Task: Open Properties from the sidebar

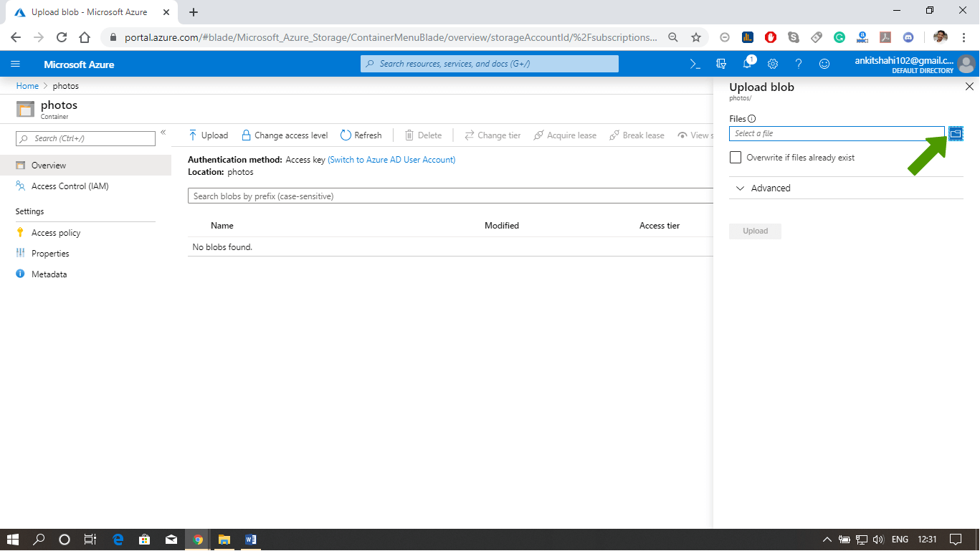Action: pyautogui.click(x=50, y=254)
